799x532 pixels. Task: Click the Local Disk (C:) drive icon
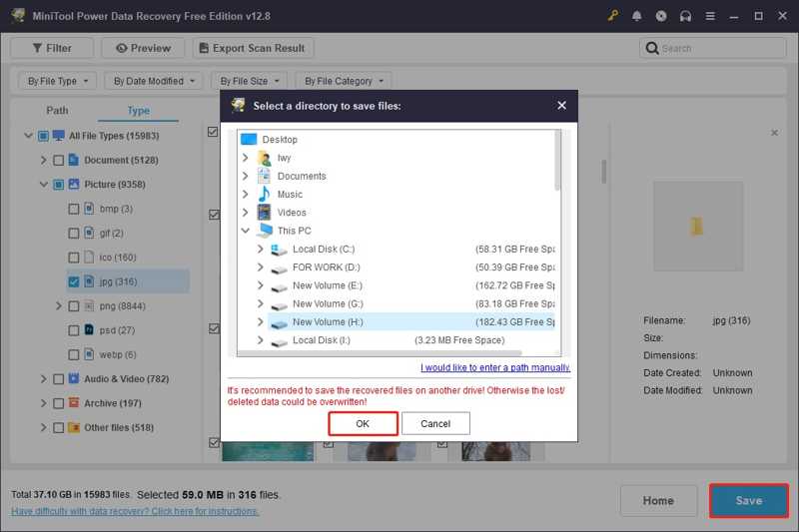(279, 249)
